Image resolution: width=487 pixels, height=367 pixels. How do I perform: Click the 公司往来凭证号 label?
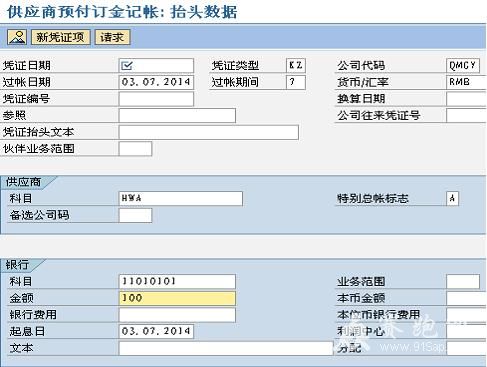coord(379,115)
